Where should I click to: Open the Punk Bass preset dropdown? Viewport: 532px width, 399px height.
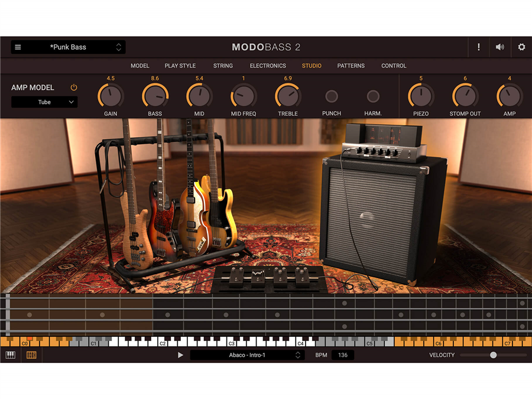(x=76, y=47)
